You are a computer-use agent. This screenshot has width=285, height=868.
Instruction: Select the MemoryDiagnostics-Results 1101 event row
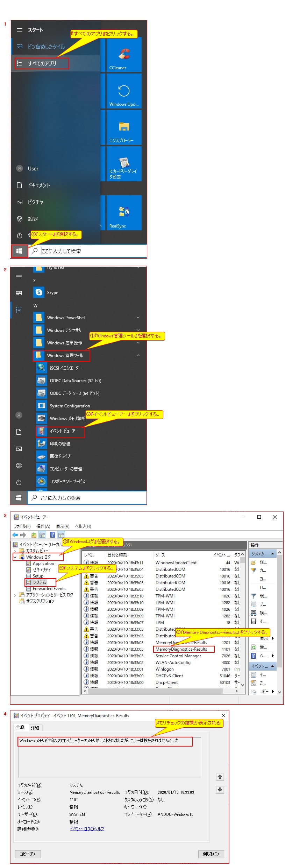[x=162, y=649]
